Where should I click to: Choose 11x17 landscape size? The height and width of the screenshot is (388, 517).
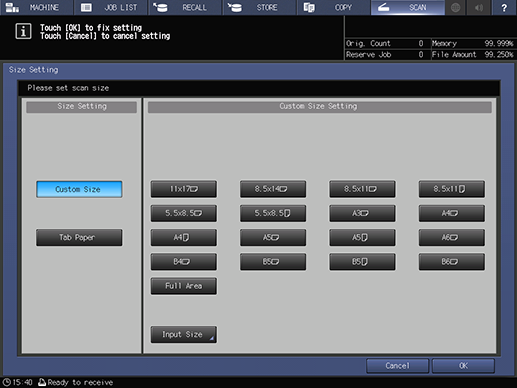184,189
